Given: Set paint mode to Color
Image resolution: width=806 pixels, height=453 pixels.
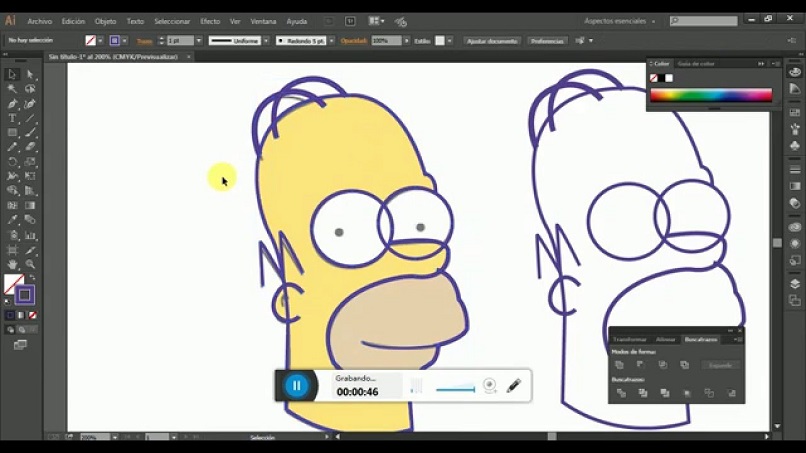Looking at the screenshot, I should click(x=10, y=315).
